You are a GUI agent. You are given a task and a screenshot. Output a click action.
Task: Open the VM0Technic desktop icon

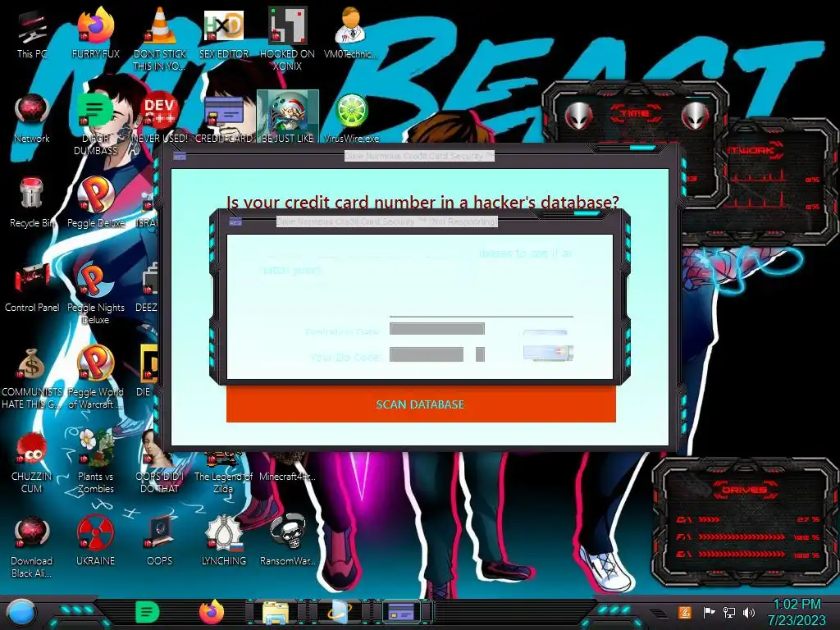(x=351, y=33)
